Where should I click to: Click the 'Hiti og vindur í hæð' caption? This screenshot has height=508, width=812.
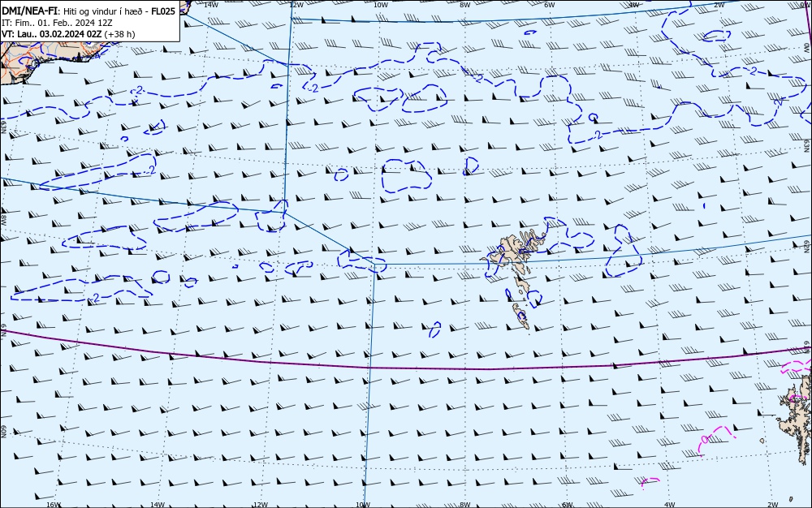pyautogui.click(x=102, y=11)
